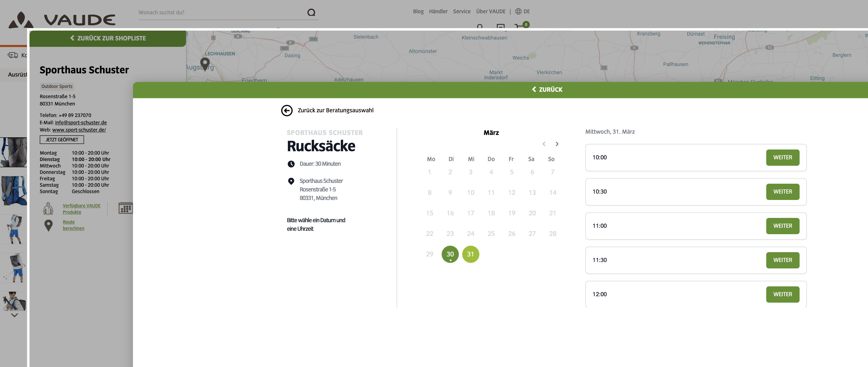
Task: Open the Service menu item
Action: click(462, 12)
